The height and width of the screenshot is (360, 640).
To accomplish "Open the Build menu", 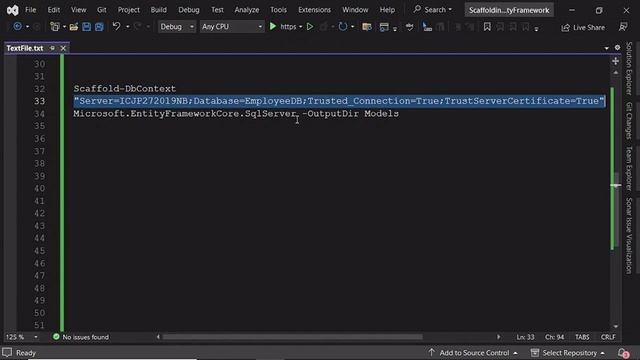I will pyautogui.click(x=158, y=10).
